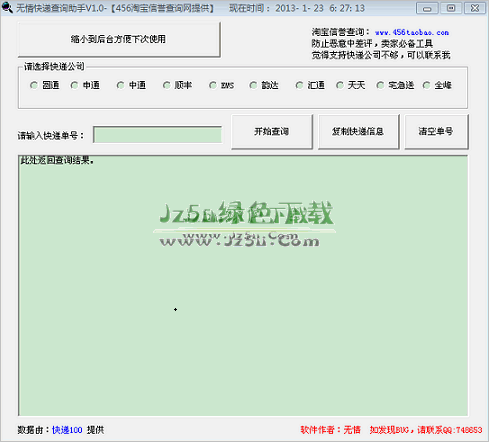Click the 缩小到后台方便下次使用 button
This screenshot has height=442, width=489.
pos(119,39)
